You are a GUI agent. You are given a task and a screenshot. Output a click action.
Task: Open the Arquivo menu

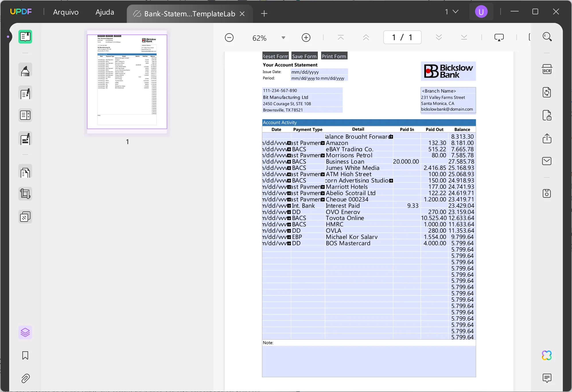pyautogui.click(x=66, y=12)
